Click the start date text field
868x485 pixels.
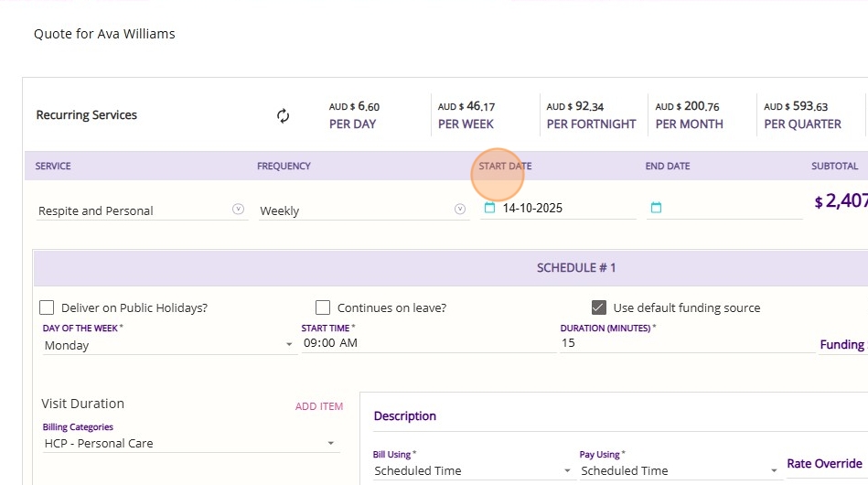pyautogui.click(x=567, y=209)
